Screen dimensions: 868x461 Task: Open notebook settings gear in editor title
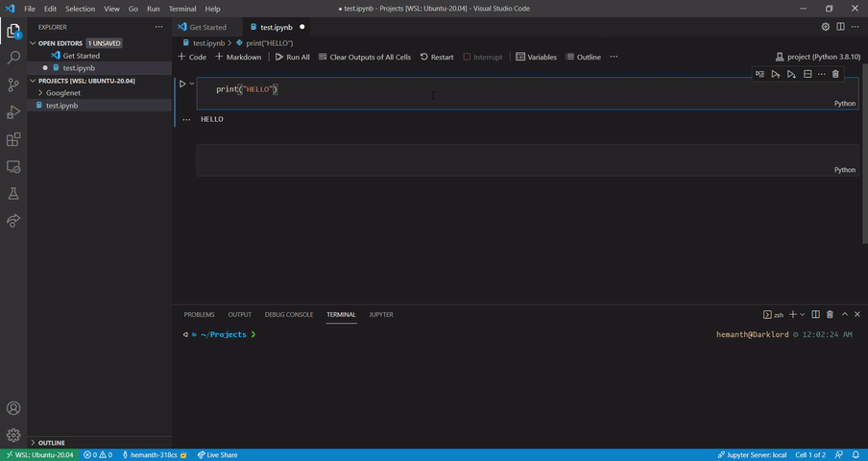click(x=826, y=27)
